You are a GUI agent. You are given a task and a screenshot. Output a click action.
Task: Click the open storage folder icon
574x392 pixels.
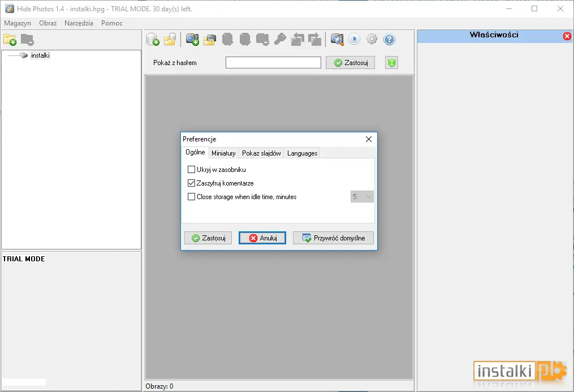tap(170, 39)
